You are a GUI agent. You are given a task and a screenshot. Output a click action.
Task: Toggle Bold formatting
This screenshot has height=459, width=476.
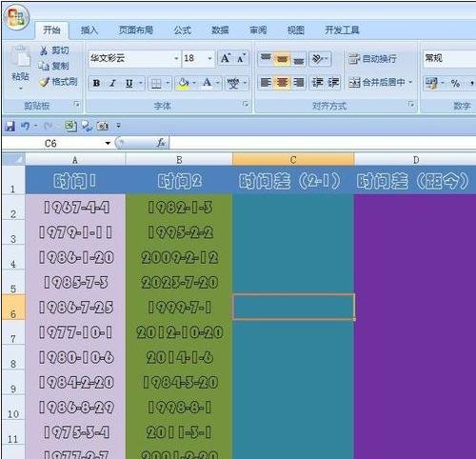(x=97, y=83)
